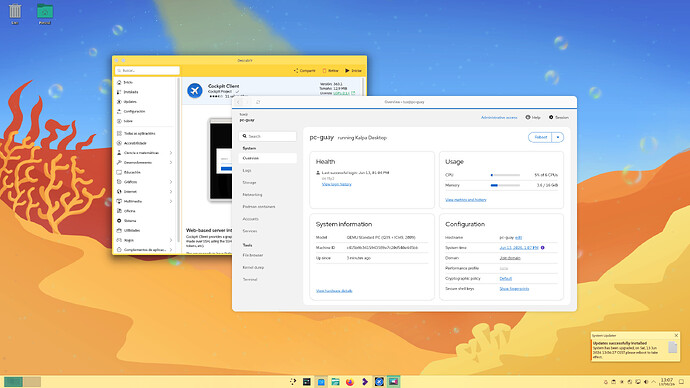Click the reload icon in Cockpit title bar
The width and height of the screenshot is (690, 388).
pos(258,102)
